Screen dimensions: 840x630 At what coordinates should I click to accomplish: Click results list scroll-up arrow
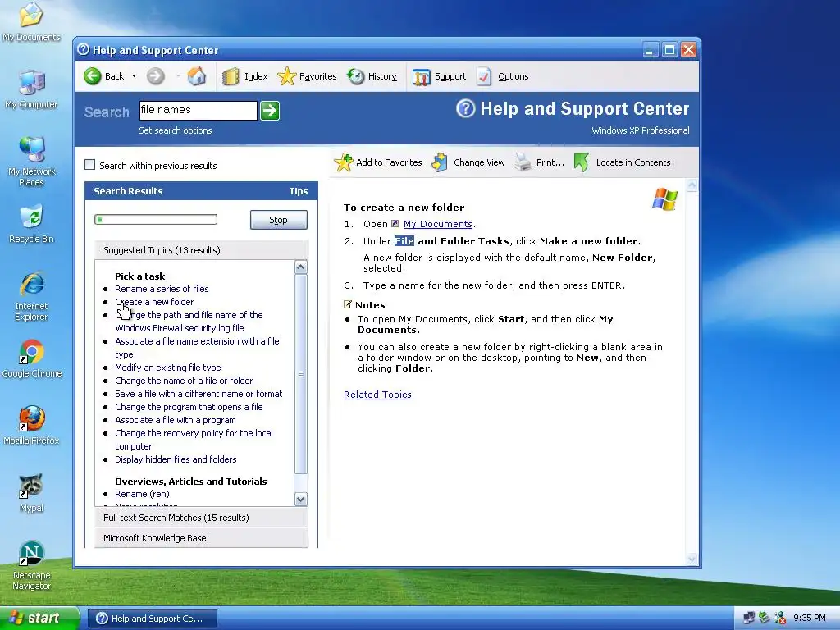301,267
